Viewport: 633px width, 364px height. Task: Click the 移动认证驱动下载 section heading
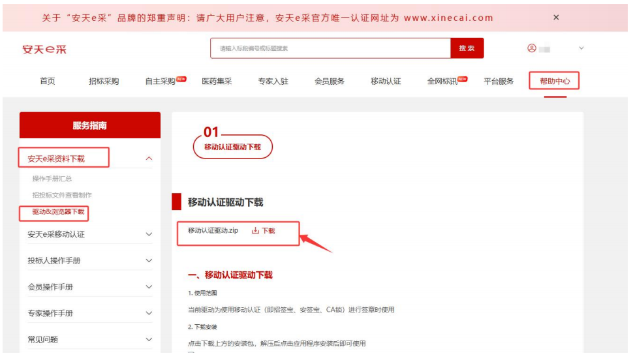225,202
